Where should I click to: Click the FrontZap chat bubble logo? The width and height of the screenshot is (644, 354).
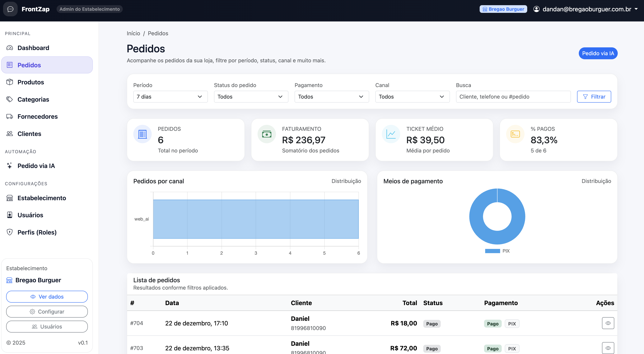(x=10, y=9)
